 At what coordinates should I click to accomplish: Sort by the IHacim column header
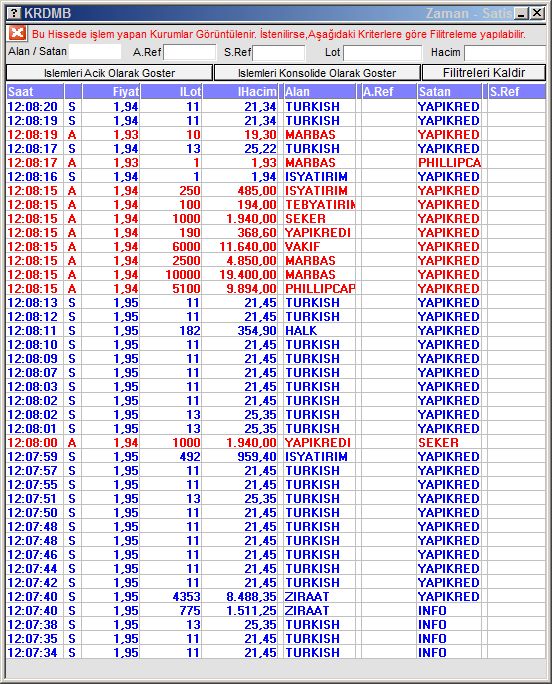pos(240,92)
